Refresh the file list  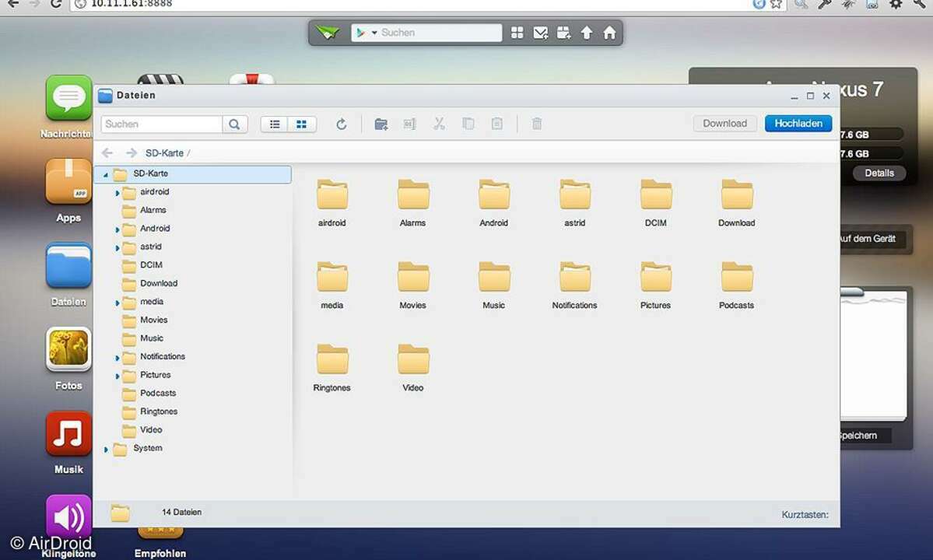point(341,124)
